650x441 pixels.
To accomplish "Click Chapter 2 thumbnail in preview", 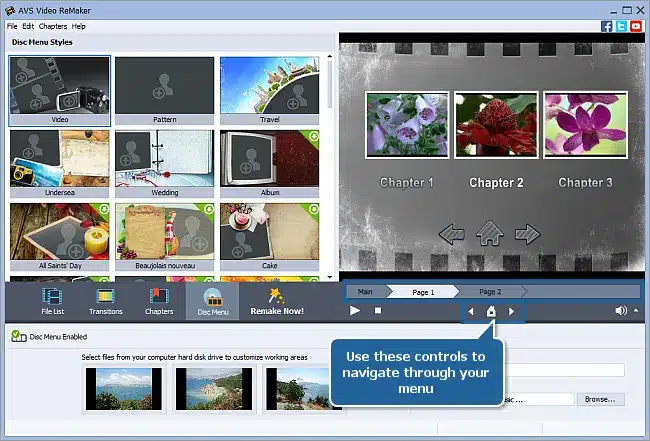I will pyautogui.click(x=496, y=125).
